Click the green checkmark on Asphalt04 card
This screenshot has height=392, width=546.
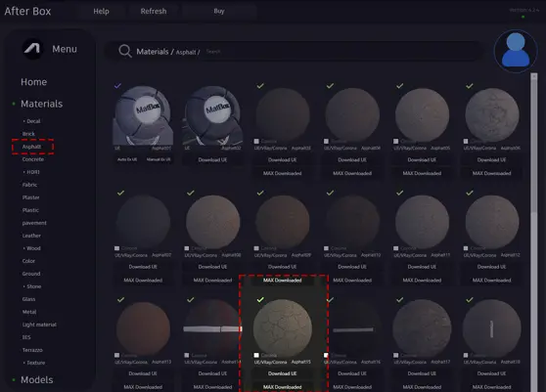tap(330, 86)
